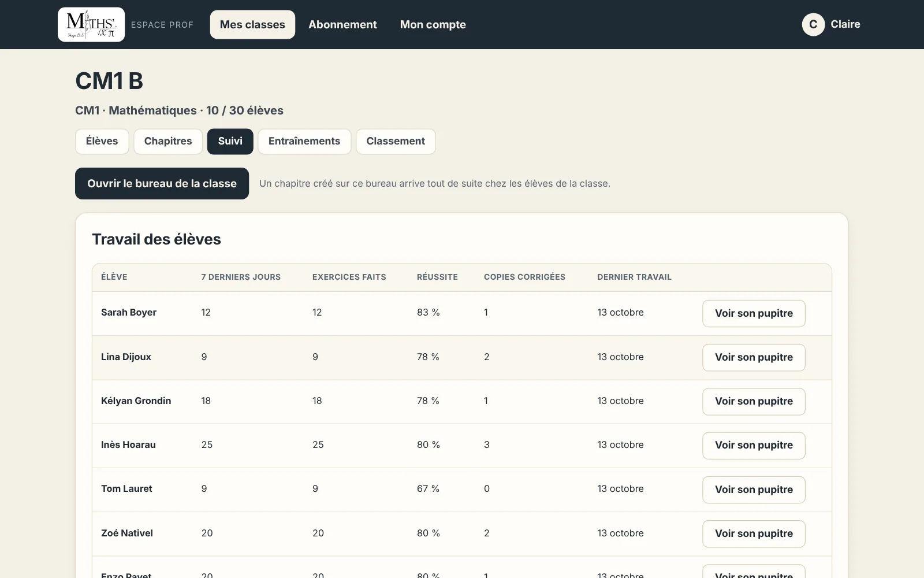Show the Classement tab
Screen dimensions: 924x578
[396, 141]
